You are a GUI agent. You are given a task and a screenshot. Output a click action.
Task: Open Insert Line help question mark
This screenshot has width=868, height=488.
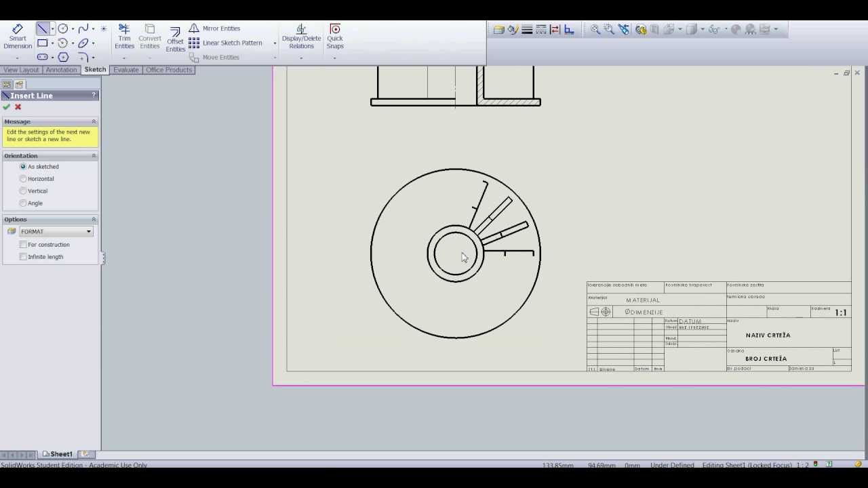pyautogui.click(x=94, y=96)
